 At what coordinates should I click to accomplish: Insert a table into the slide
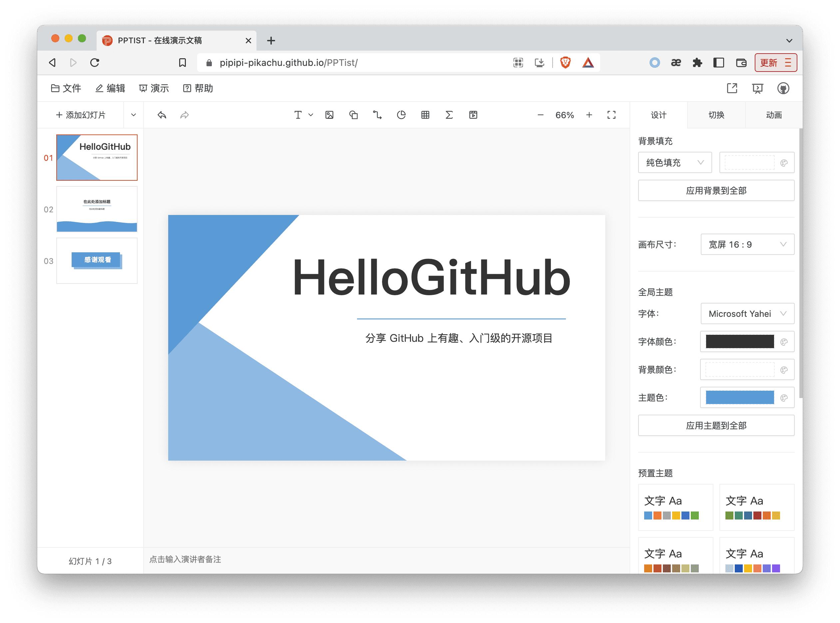(425, 115)
